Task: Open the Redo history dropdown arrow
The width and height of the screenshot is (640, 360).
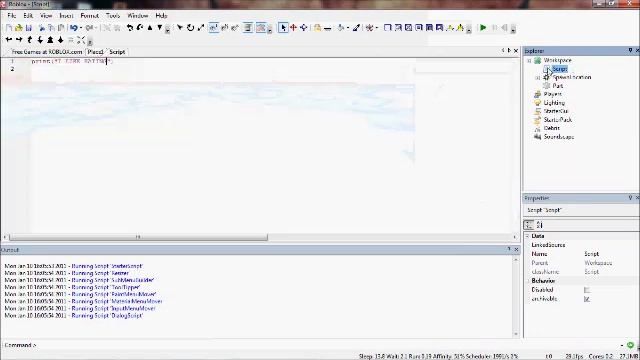Action: coord(96,28)
